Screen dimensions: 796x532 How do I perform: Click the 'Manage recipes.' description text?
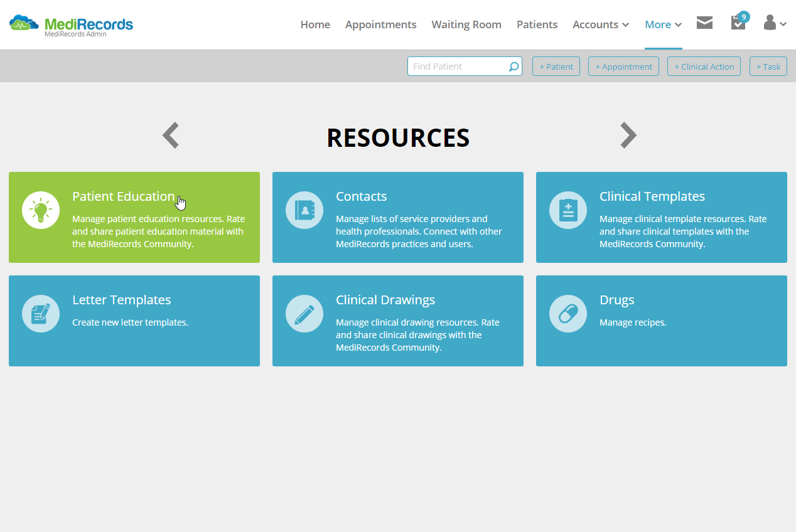click(633, 322)
